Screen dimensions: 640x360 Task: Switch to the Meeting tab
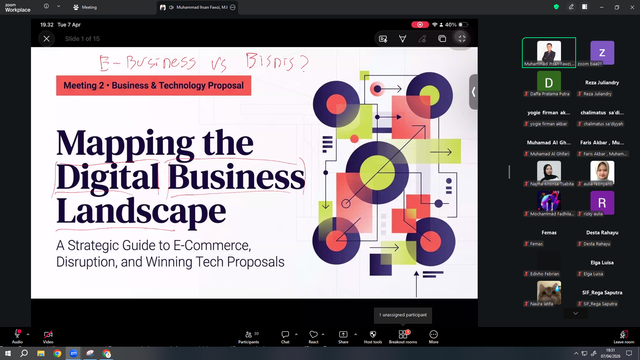point(85,7)
